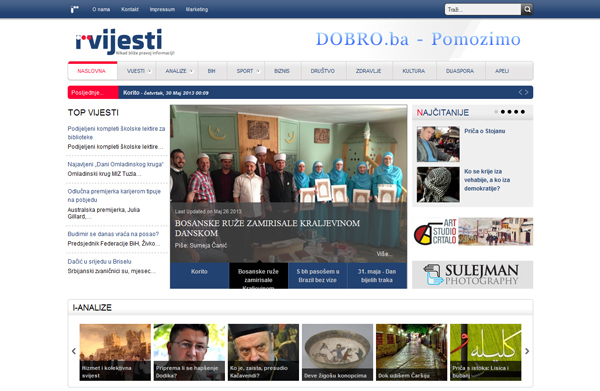The image size is (600, 391).
Task: Open the DIJASPORA section
Action: 460,71
